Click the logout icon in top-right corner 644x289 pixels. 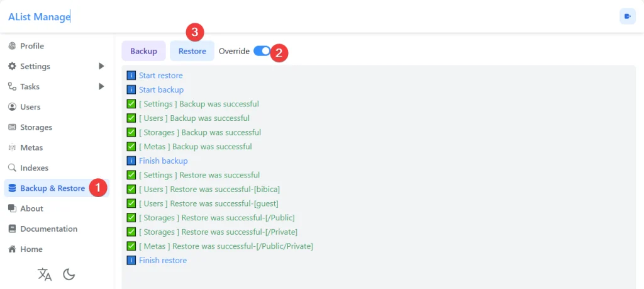[627, 17]
